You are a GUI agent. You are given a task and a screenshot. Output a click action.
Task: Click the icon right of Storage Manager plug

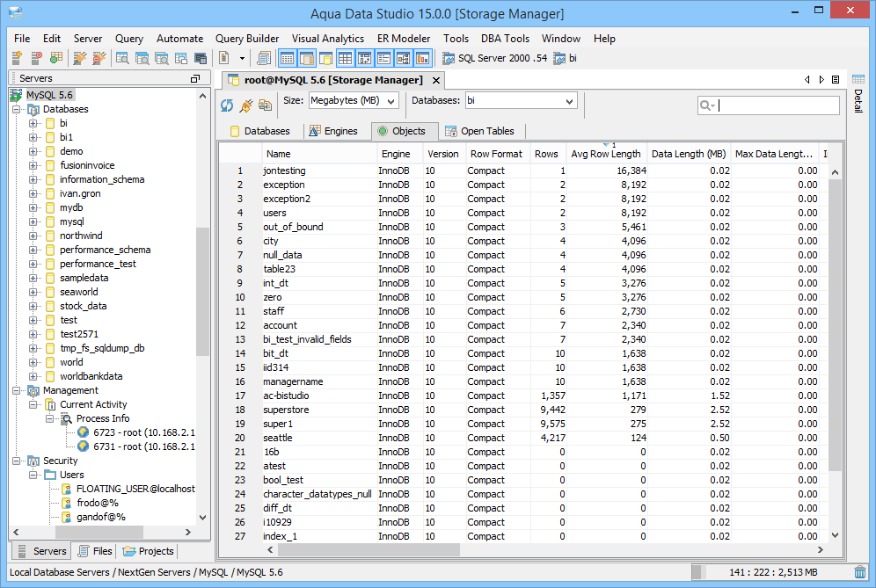point(266,105)
